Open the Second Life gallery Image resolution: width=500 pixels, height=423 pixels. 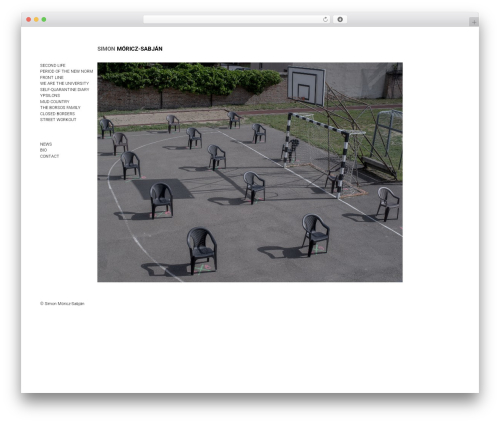tap(53, 65)
